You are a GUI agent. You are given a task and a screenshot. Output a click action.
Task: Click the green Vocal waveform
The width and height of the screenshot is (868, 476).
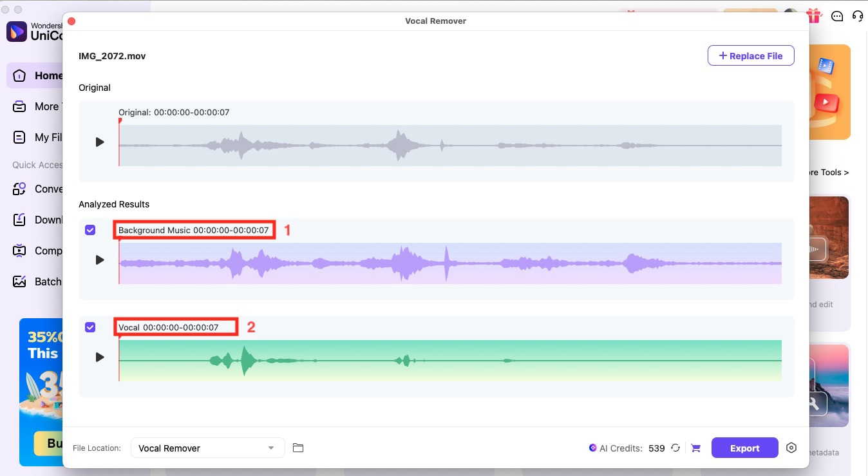[x=450, y=361]
